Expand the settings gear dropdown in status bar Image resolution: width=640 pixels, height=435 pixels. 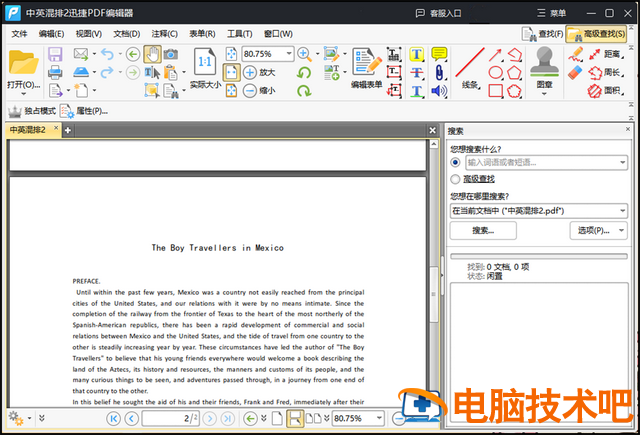click(29, 418)
